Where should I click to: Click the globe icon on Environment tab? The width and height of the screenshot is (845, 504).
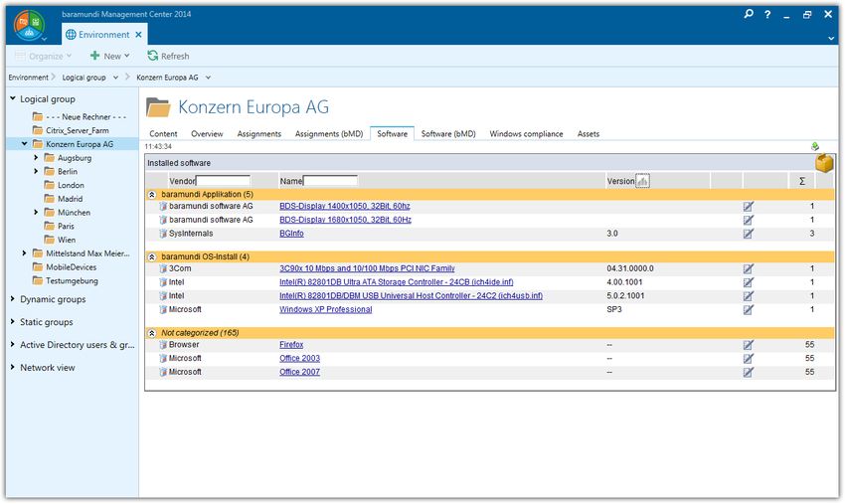[71, 35]
